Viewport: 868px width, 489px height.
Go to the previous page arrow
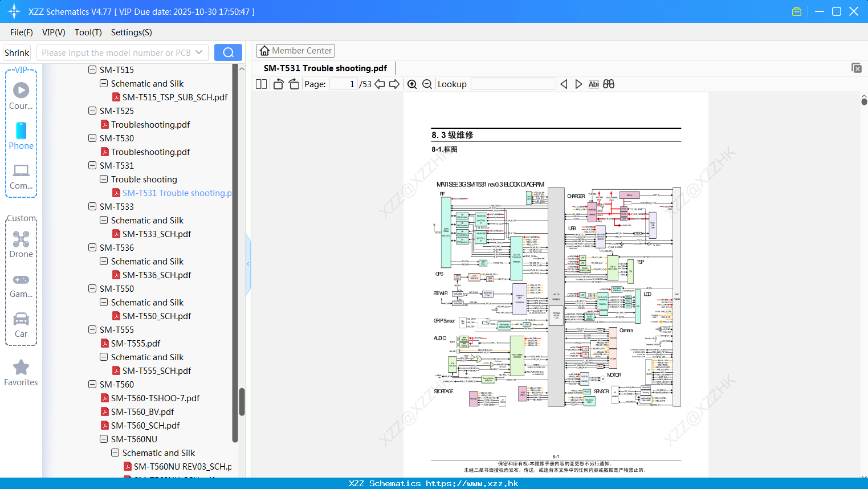point(380,84)
